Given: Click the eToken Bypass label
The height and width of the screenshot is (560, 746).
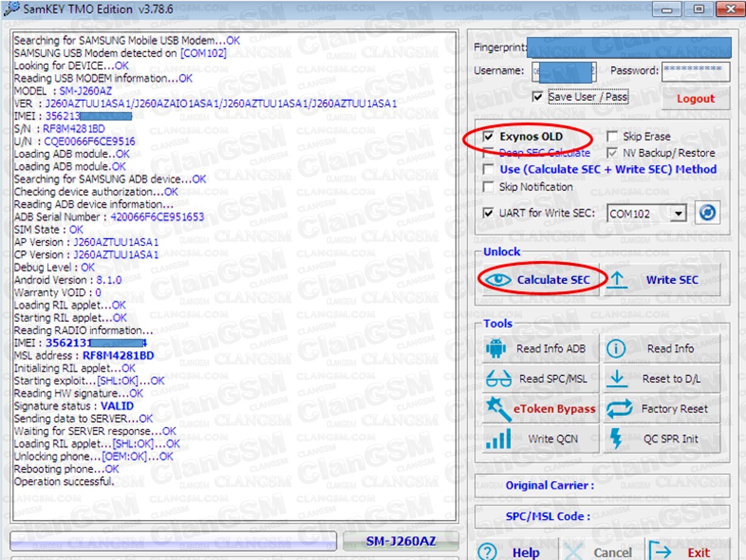Looking at the screenshot, I should (x=555, y=409).
